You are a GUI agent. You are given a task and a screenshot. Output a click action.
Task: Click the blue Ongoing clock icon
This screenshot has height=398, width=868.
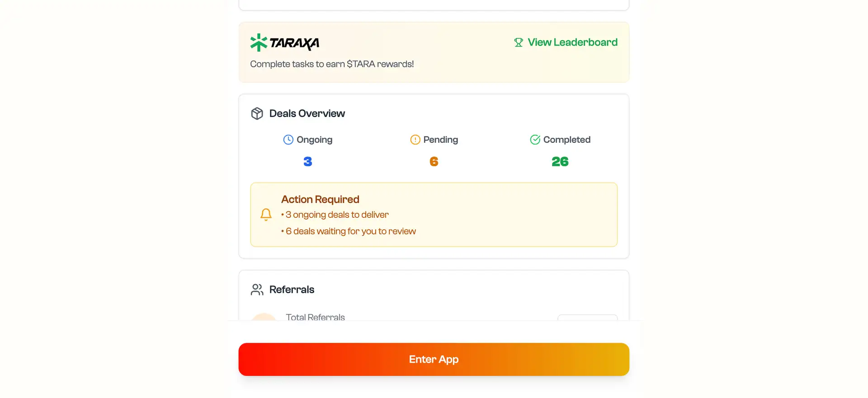[288, 140]
